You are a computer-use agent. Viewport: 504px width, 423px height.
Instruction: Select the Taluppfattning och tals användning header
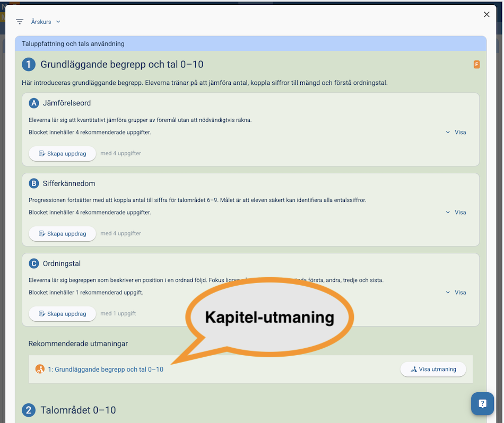coord(73,43)
